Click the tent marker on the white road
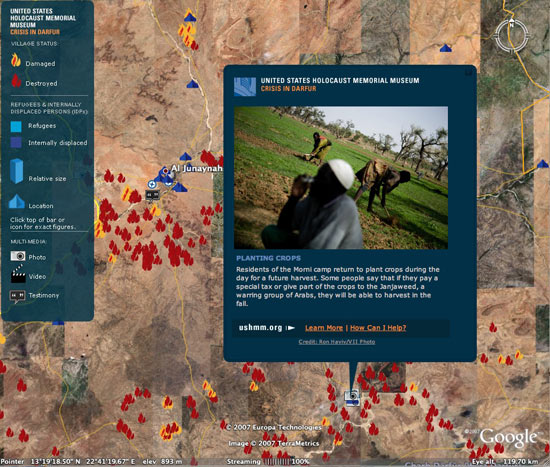 [192, 84]
